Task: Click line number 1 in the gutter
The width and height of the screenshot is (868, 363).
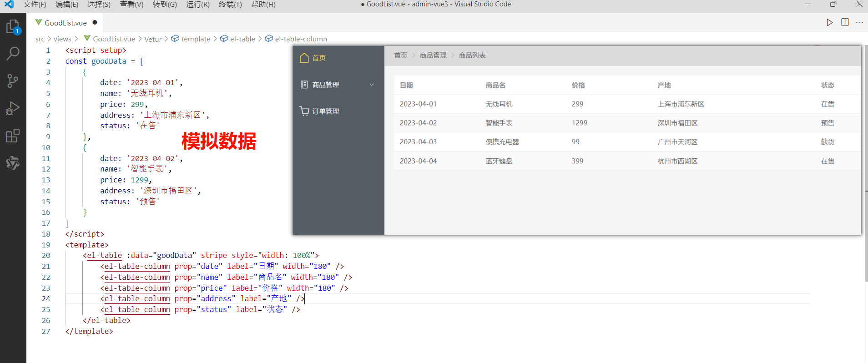Action: [x=48, y=50]
